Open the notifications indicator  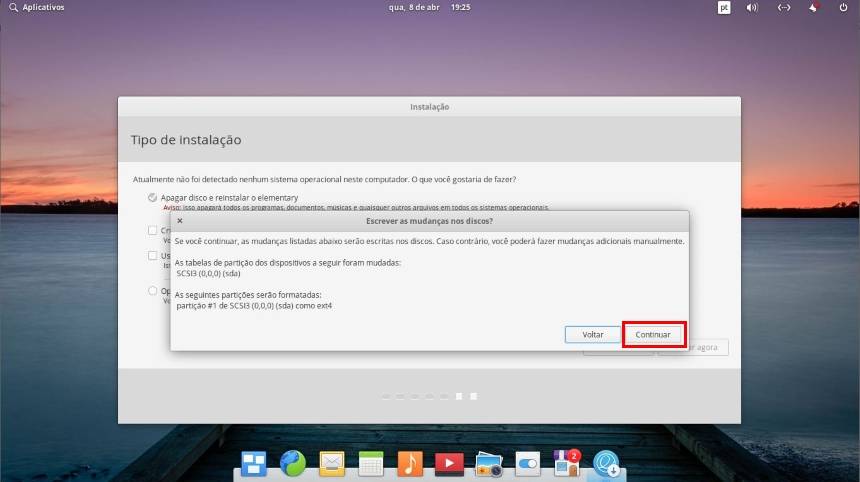[815, 7]
